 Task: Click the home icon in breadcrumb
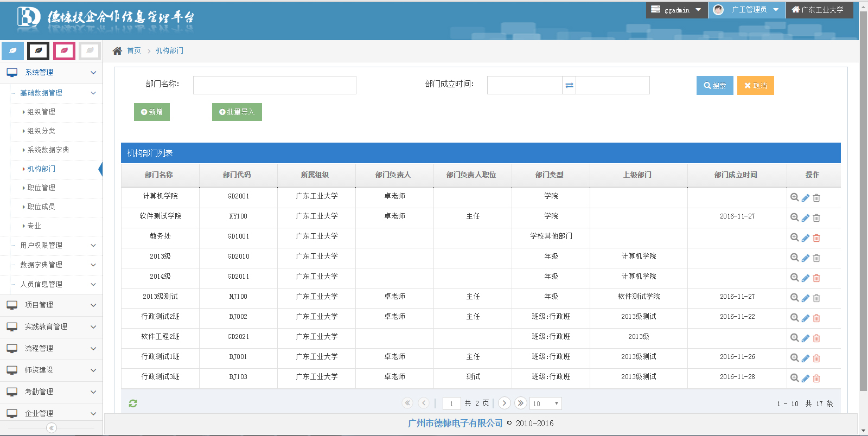click(117, 51)
